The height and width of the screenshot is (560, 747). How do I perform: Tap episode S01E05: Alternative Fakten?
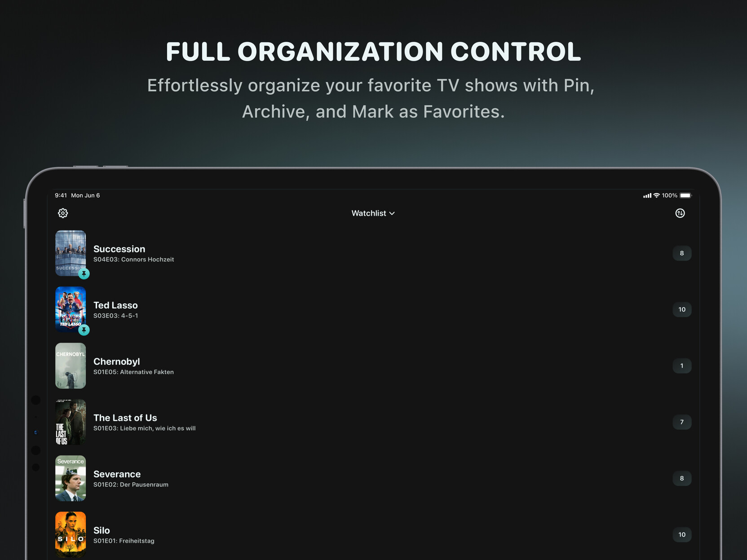point(133,372)
